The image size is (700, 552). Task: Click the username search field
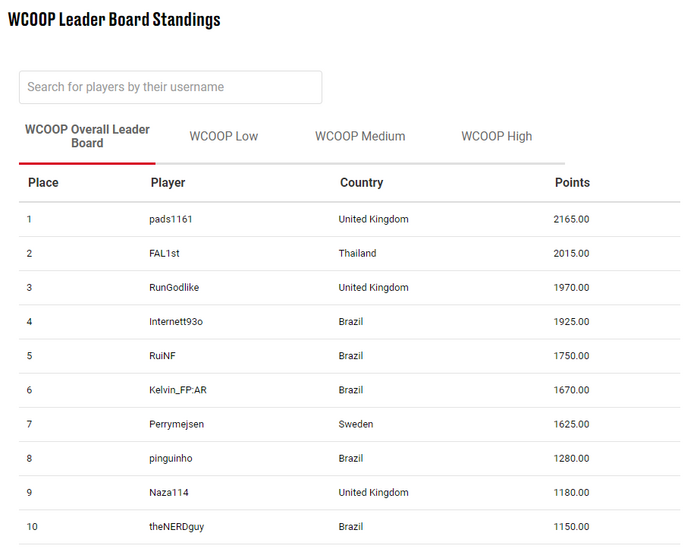point(171,87)
